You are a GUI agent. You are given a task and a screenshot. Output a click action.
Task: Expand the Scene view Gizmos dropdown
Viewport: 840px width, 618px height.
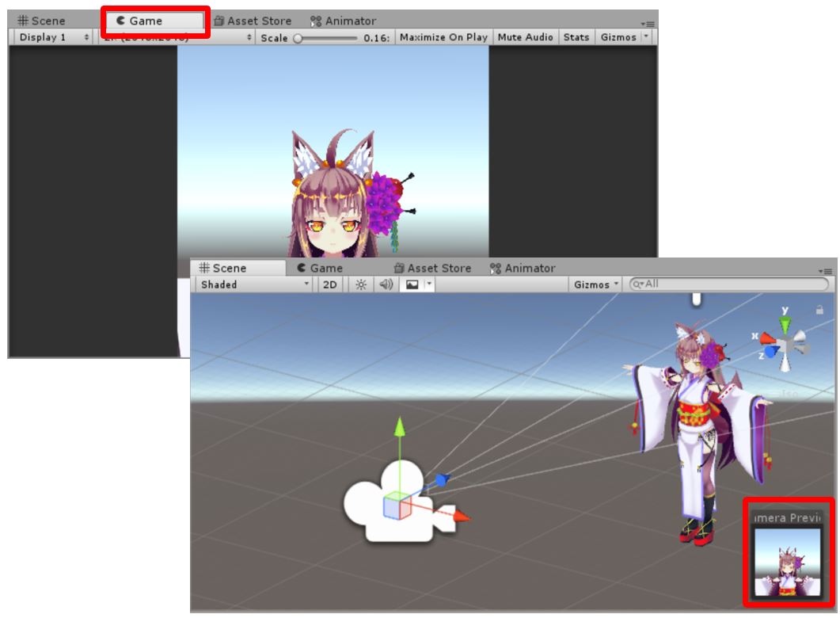point(595,284)
